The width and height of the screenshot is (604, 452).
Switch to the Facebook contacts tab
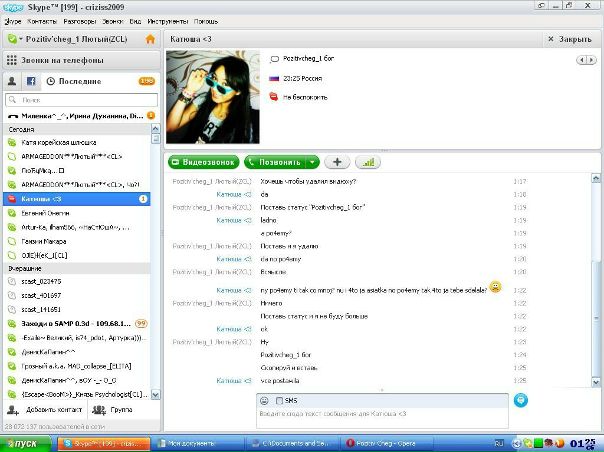(32, 81)
